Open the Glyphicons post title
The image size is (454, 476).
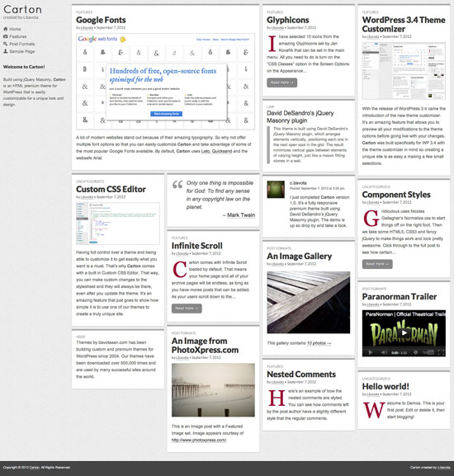(x=288, y=20)
